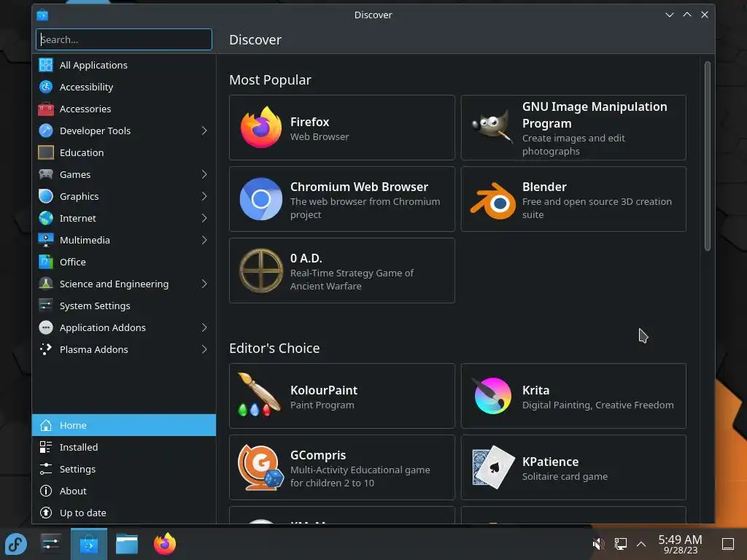Click the Discover app icon in title bar
The image size is (747, 560).
click(42, 15)
